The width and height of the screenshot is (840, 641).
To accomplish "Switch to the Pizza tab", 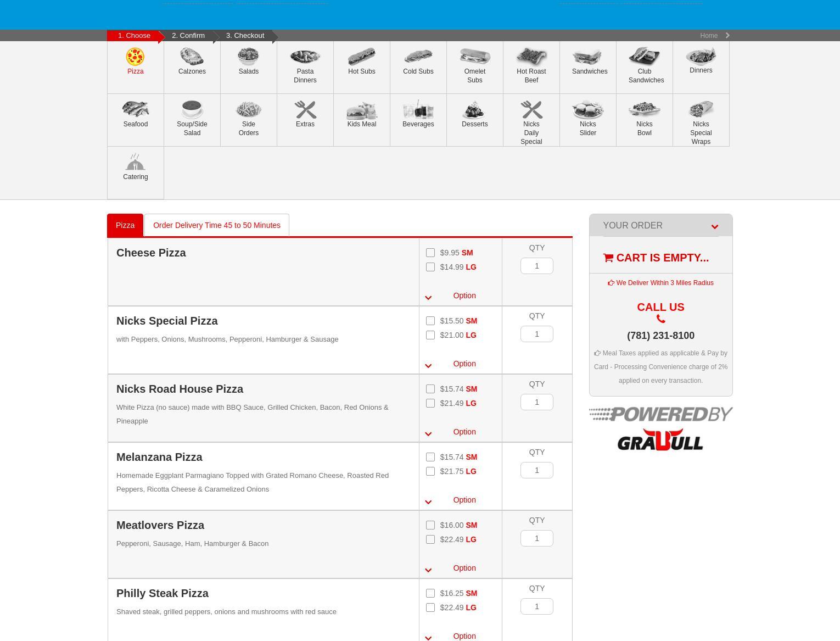I will (x=125, y=225).
